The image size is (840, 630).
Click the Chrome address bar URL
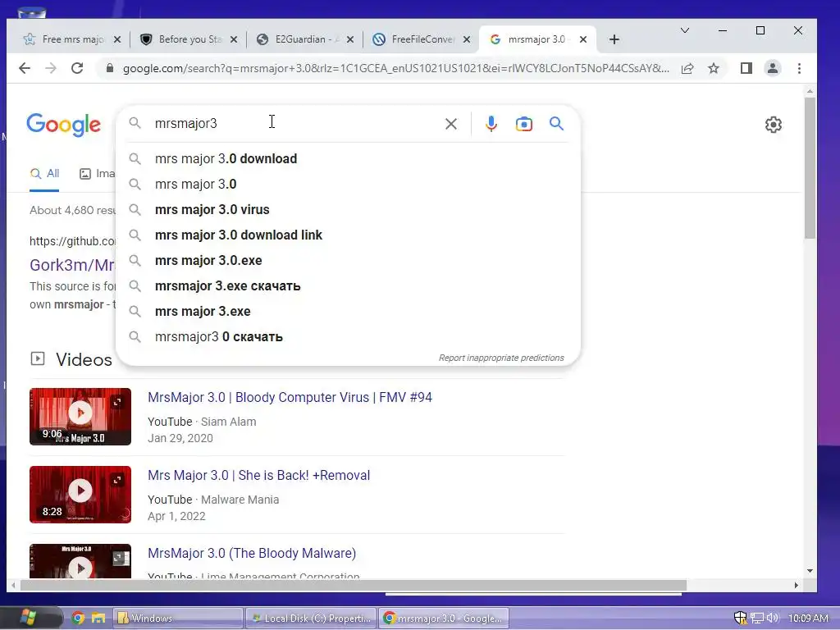395,69
